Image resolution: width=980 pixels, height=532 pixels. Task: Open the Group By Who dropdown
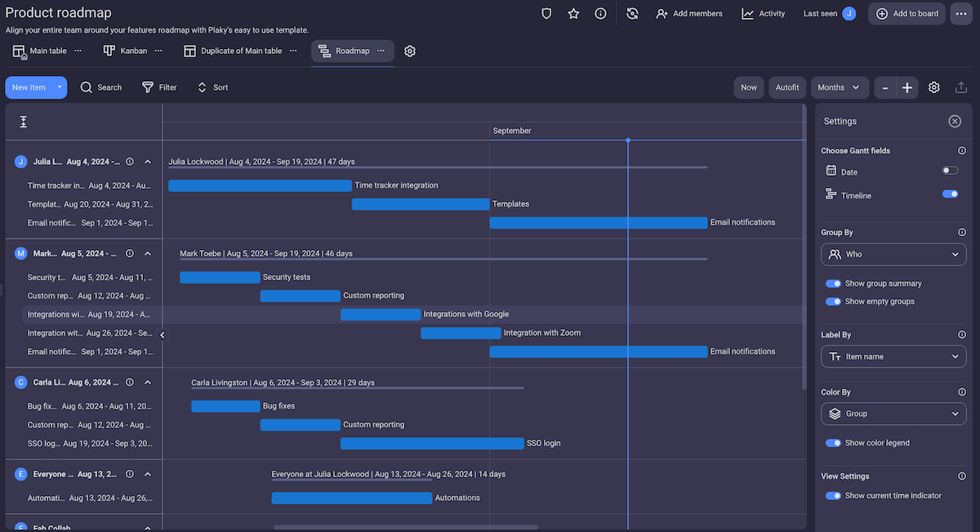(893, 254)
